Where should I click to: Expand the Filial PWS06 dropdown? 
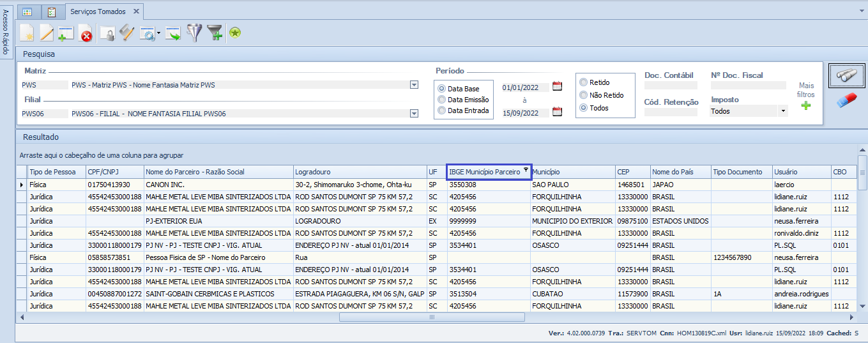[414, 114]
